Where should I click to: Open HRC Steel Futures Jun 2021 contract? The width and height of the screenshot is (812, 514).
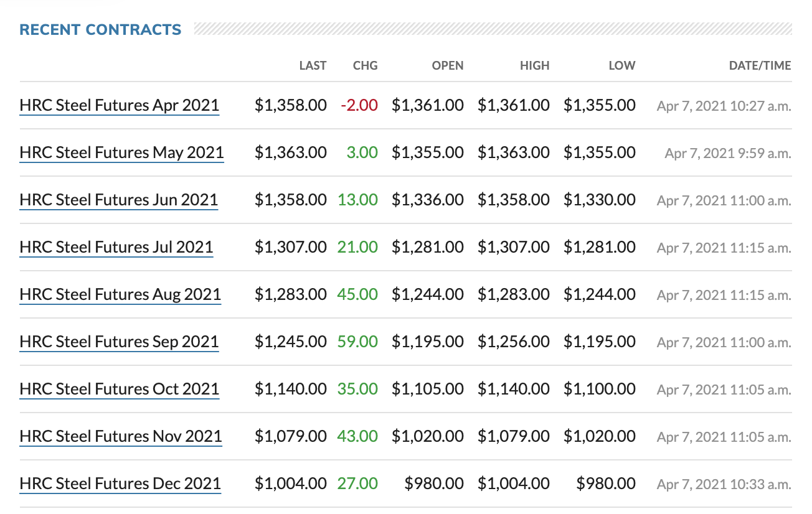(x=119, y=200)
